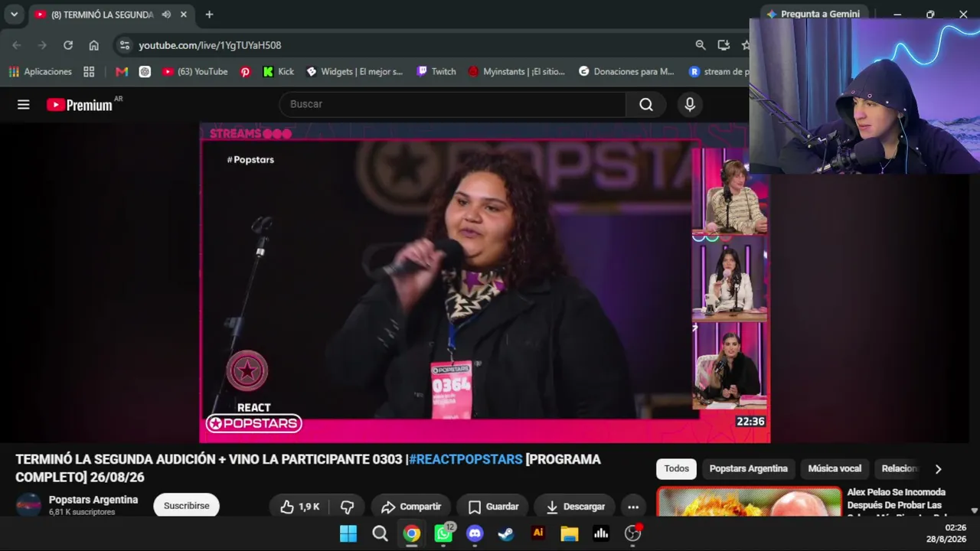
Task: Click the video player area
Action: click(485, 283)
